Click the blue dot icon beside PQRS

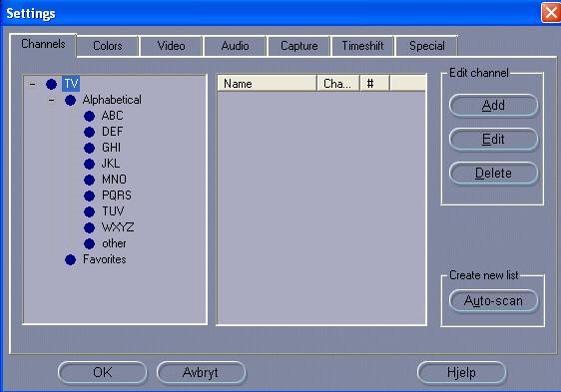[x=89, y=196]
